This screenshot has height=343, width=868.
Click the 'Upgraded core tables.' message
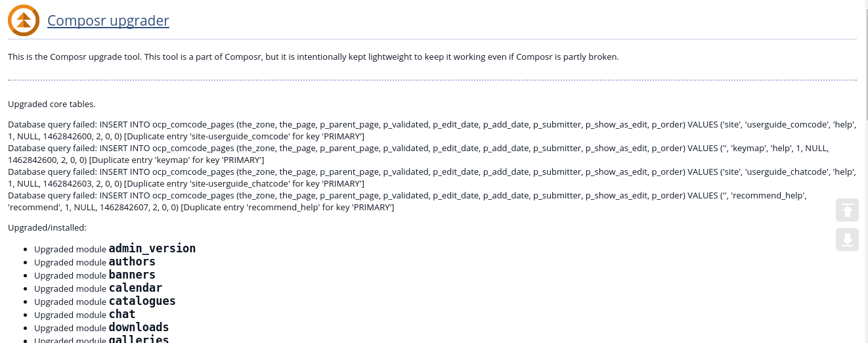pyautogui.click(x=52, y=104)
